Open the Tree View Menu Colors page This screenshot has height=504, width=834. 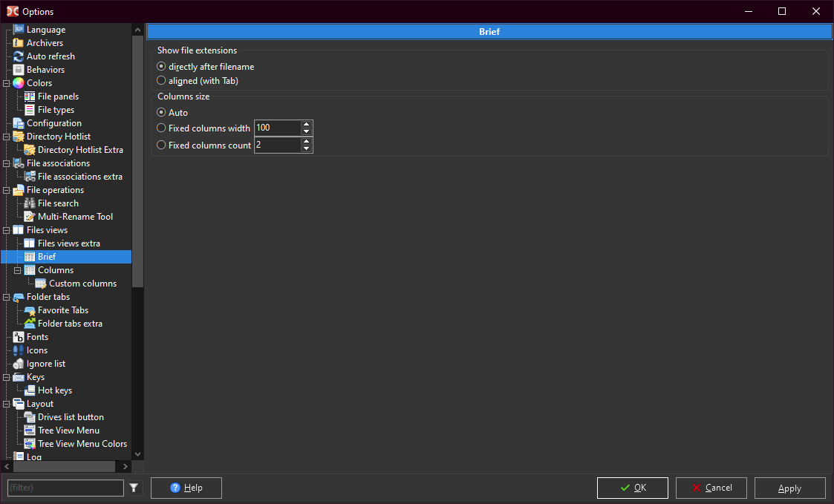[82, 444]
